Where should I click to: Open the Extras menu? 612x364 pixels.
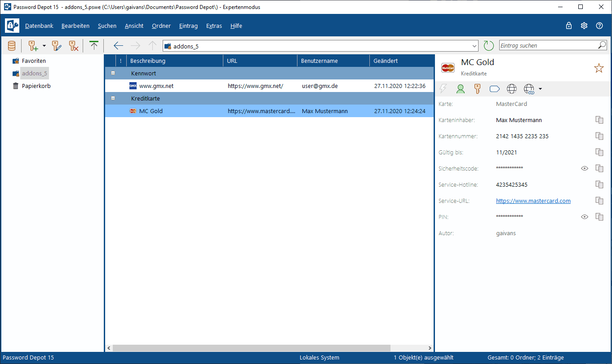click(214, 26)
